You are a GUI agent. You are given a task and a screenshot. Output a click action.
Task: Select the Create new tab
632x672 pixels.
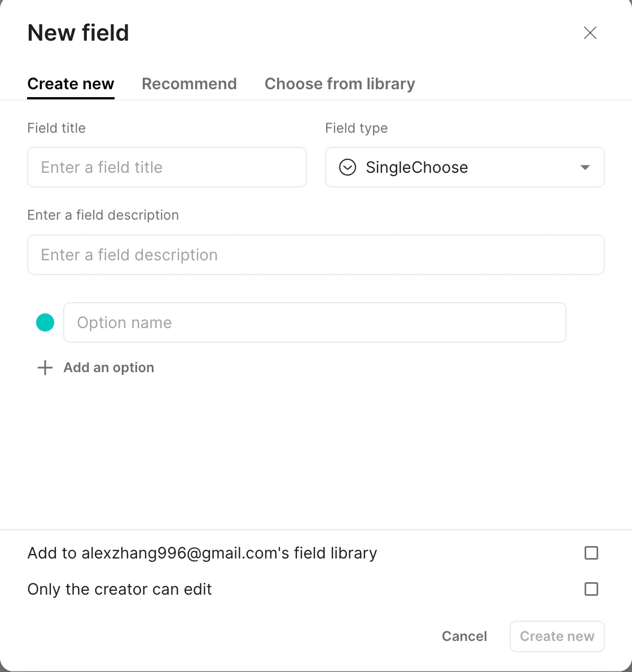tap(71, 84)
